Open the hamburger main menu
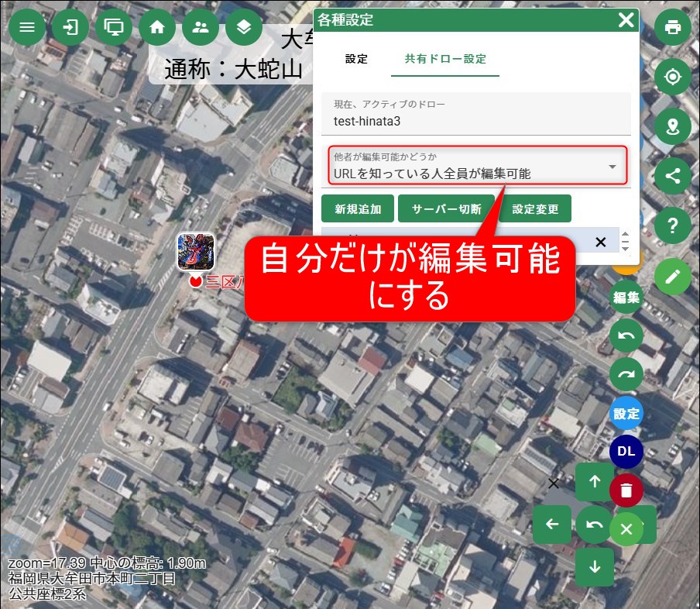 [27, 27]
